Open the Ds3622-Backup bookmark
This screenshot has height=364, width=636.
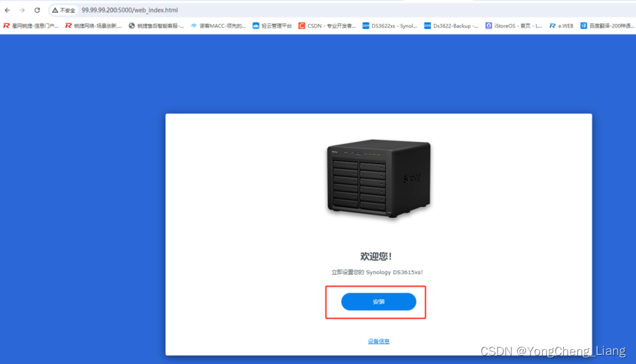pos(451,26)
